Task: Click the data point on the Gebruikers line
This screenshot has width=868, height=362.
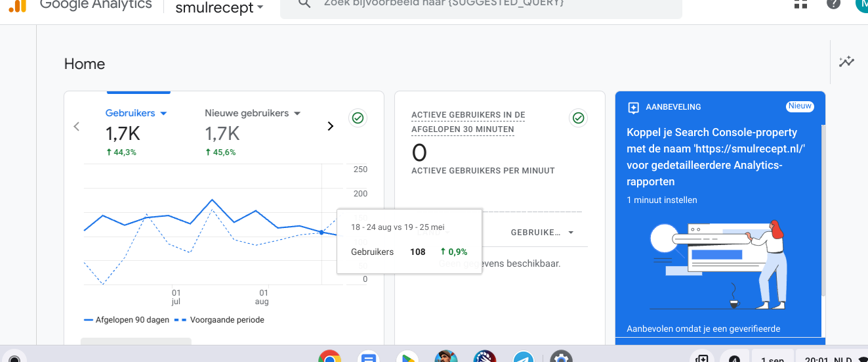Action: pyautogui.click(x=321, y=232)
